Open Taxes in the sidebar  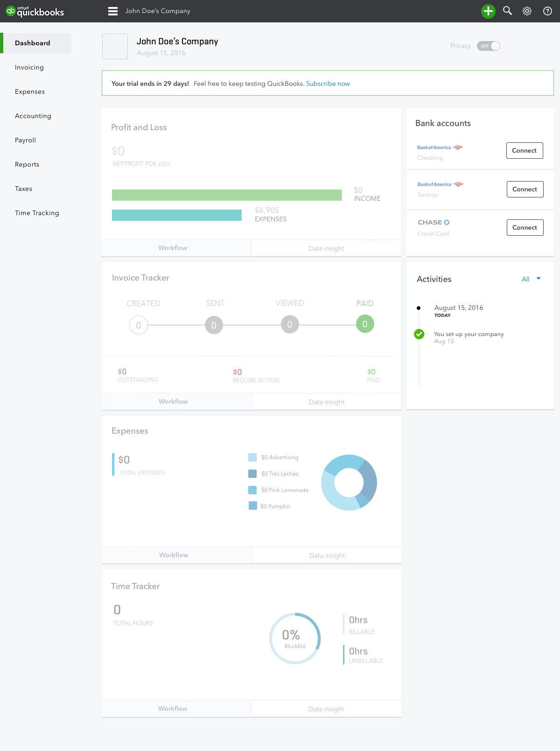[23, 189]
